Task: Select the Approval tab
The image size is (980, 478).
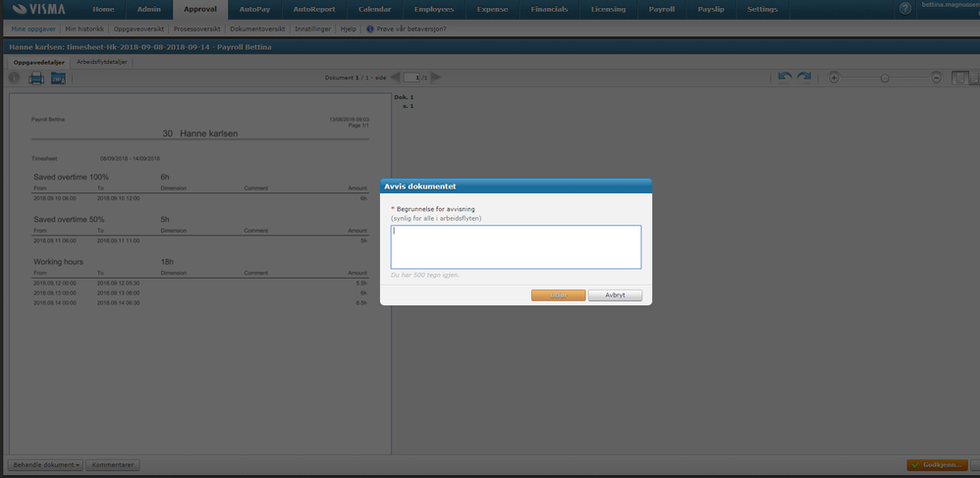Action: (200, 10)
